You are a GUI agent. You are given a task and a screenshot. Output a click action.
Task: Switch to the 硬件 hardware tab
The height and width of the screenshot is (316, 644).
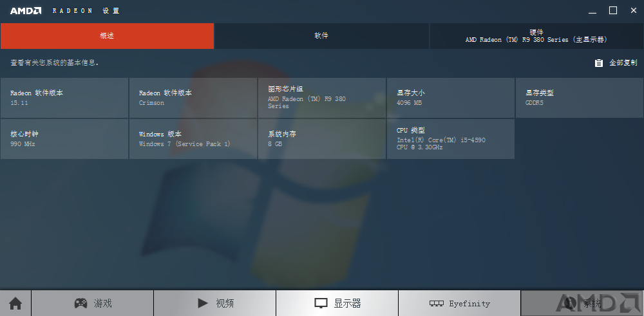(536, 35)
